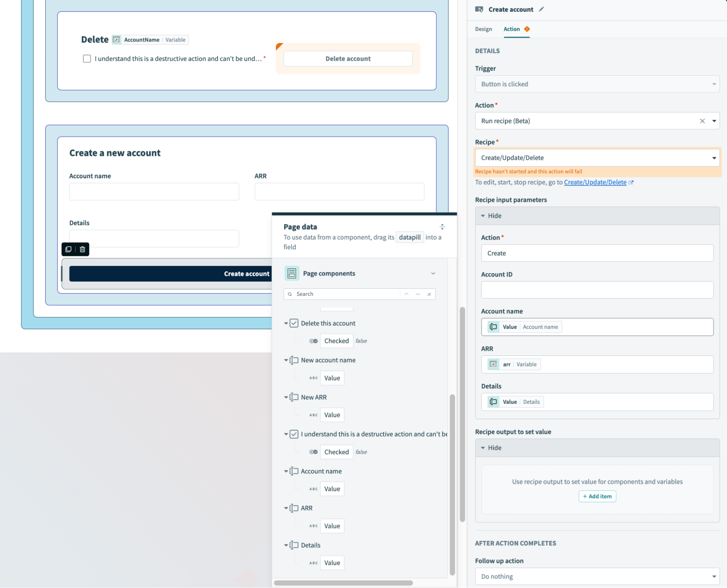Switch to the Action tab
Viewport: 727px width, 588px height.
[511, 29]
